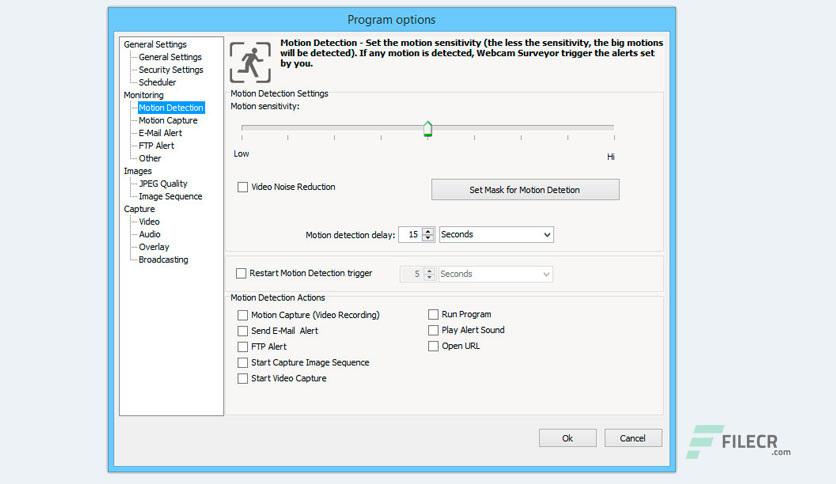836x484 pixels.
Task: Tick Restart Motion Detection trigger checkbox
Action: tap(241, 273)
